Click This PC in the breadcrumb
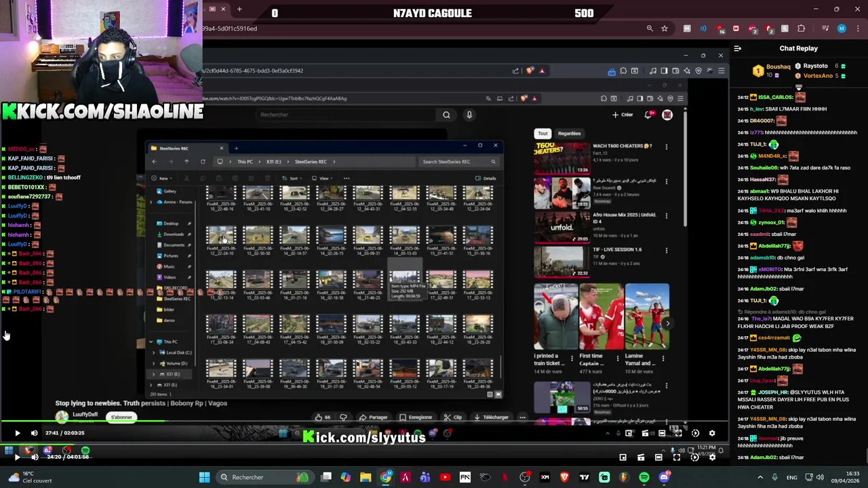Viewport: 868px width, 488px height. 245,161
